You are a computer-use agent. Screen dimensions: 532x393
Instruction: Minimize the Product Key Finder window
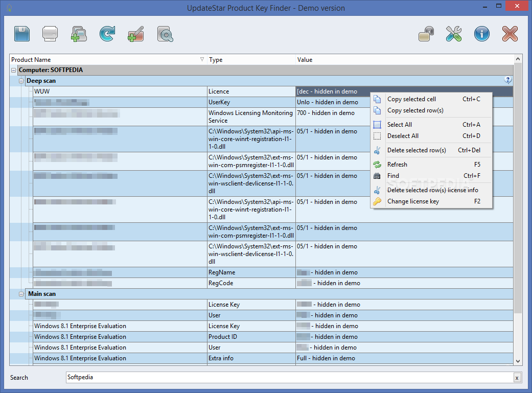point(485,6)
